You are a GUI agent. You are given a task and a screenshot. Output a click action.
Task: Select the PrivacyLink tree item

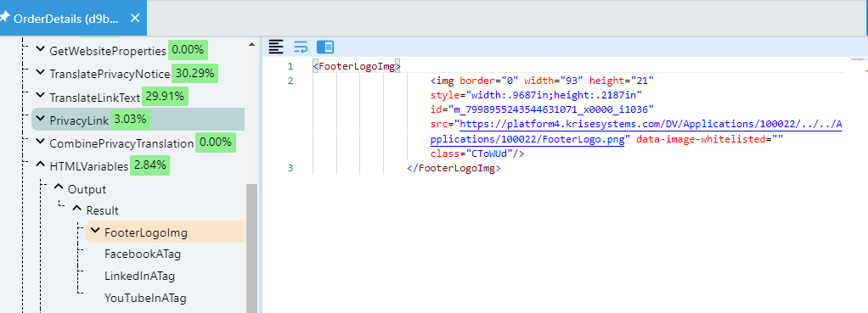(x=138, y=120)
